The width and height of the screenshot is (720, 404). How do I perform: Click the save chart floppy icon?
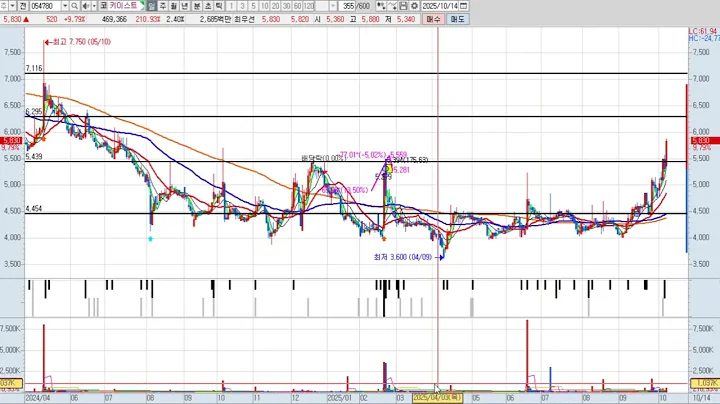click(x=403, y=6)
